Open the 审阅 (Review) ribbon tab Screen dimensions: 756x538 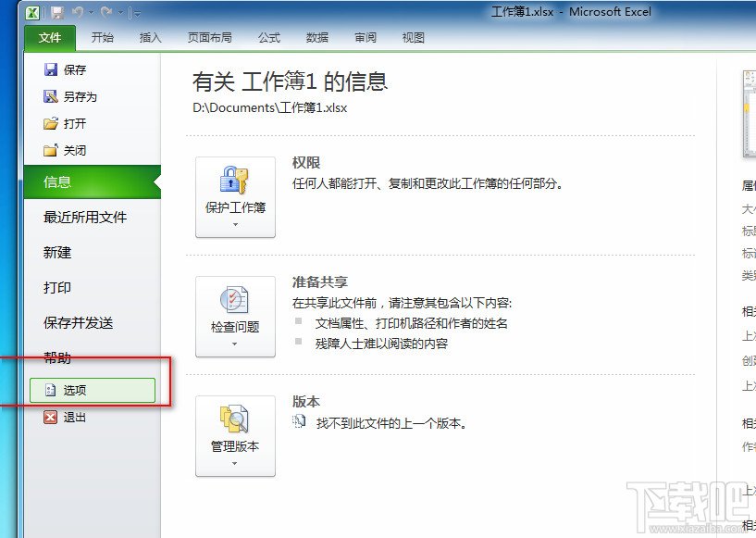pos(365,38)
